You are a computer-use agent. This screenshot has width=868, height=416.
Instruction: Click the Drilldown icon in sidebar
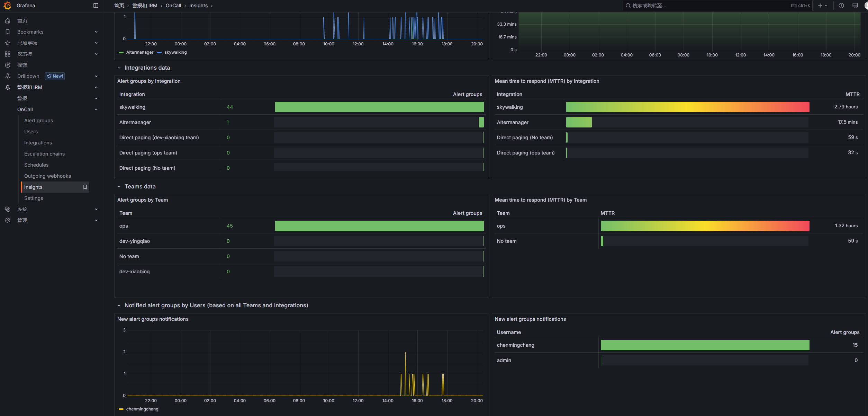point(8,76)
